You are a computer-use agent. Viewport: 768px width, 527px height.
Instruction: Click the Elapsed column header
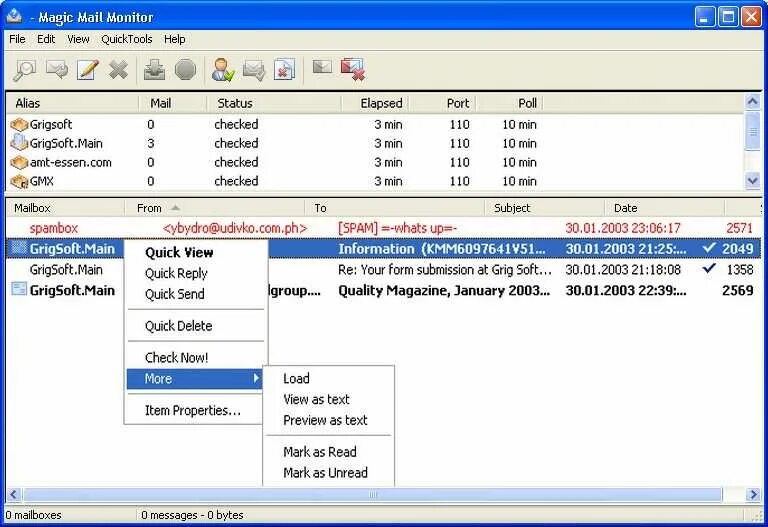pos(376,103)
